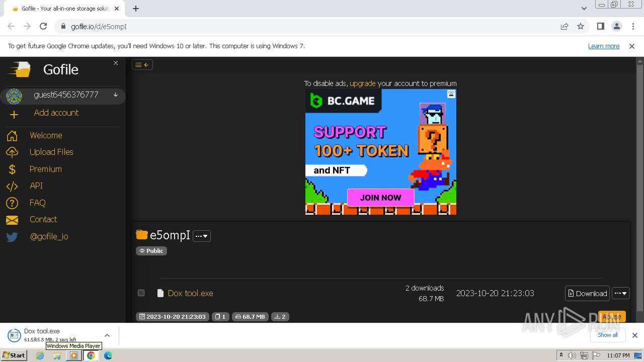Reload the page
Image resolution: width=644 pixels, height=362 pixels.
point(43,26)
